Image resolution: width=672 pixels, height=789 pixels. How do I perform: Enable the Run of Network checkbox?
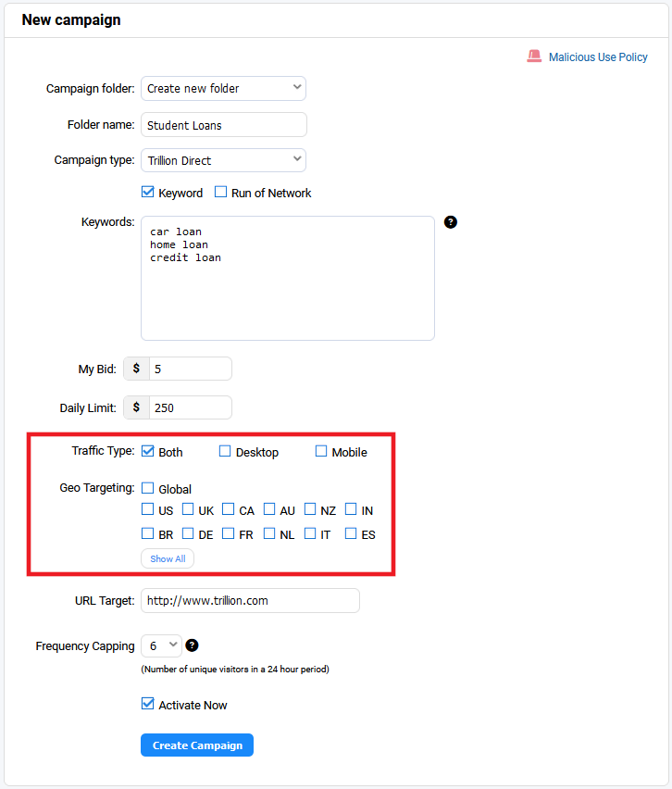click(x=220, y=193)
